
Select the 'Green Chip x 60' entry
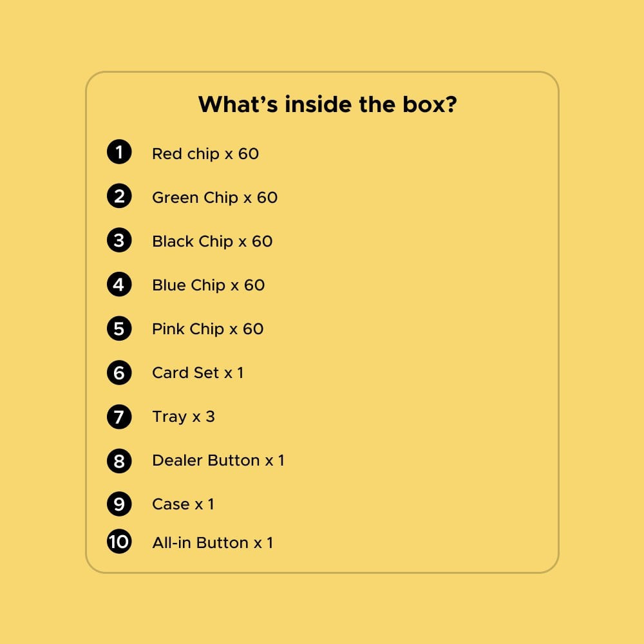pos(215,198)
